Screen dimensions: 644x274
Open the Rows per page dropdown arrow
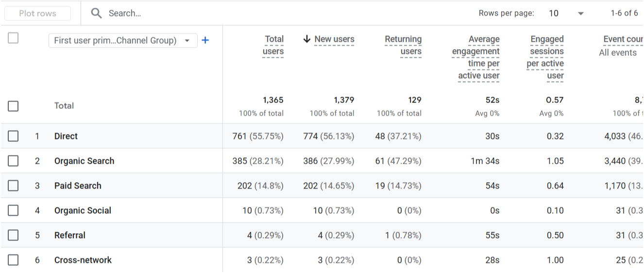(580, 14)
